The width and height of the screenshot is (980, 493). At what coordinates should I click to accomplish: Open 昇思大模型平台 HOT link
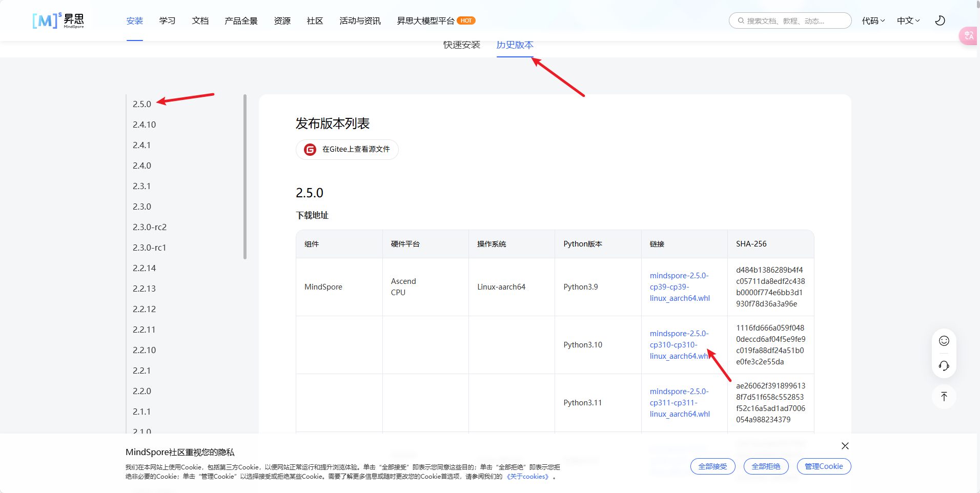click(x=436, y=20)
